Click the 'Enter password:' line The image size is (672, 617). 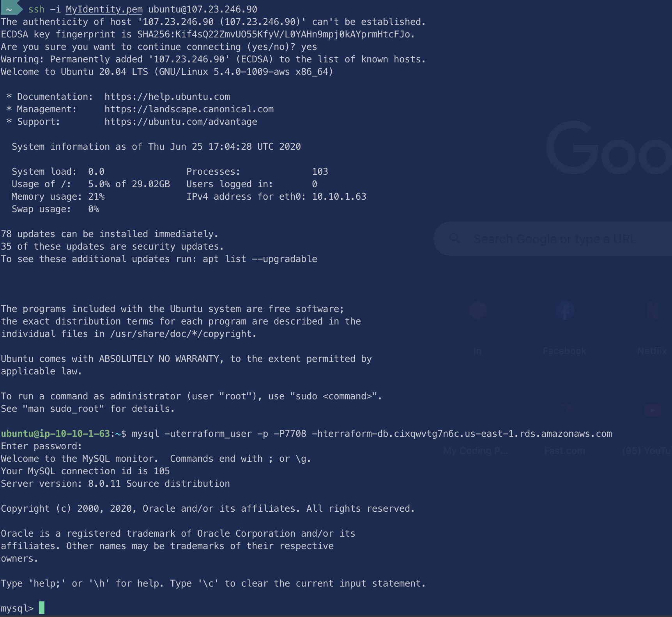tap(42, 446)
